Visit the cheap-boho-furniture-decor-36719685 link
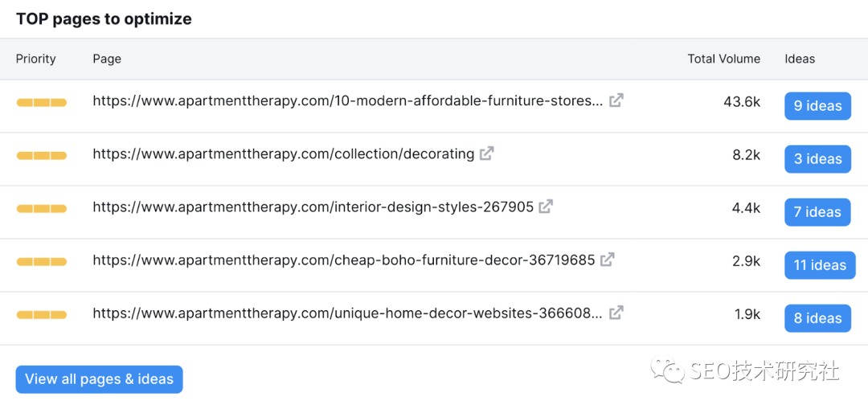This screenshot has height=409, width=868. (343, 260)
